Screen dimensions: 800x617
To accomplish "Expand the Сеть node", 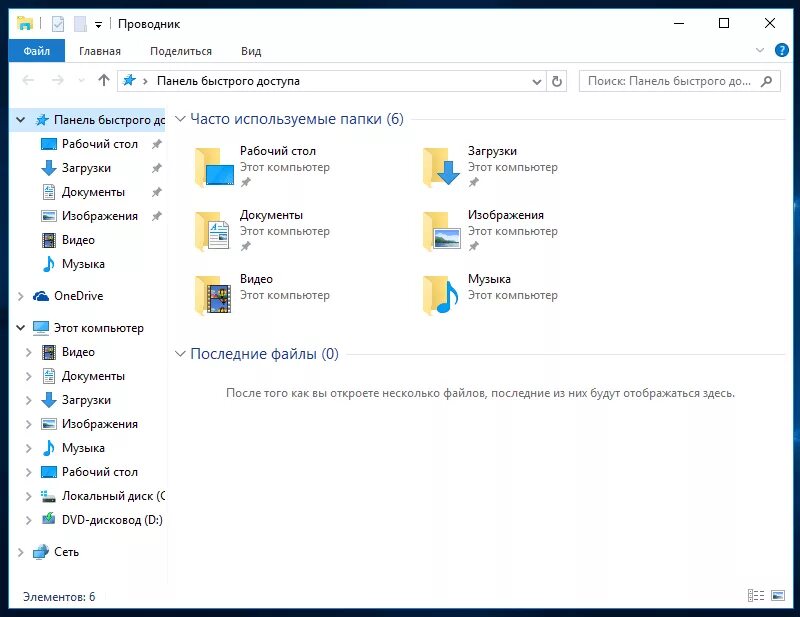I will click(x=20, y=552).
